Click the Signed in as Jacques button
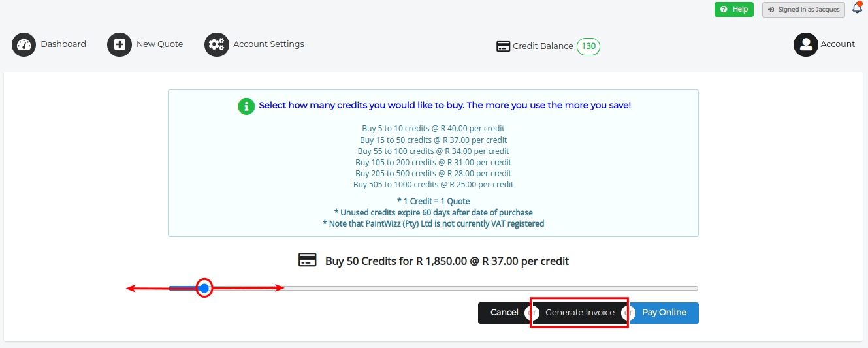 pos(803,10)
